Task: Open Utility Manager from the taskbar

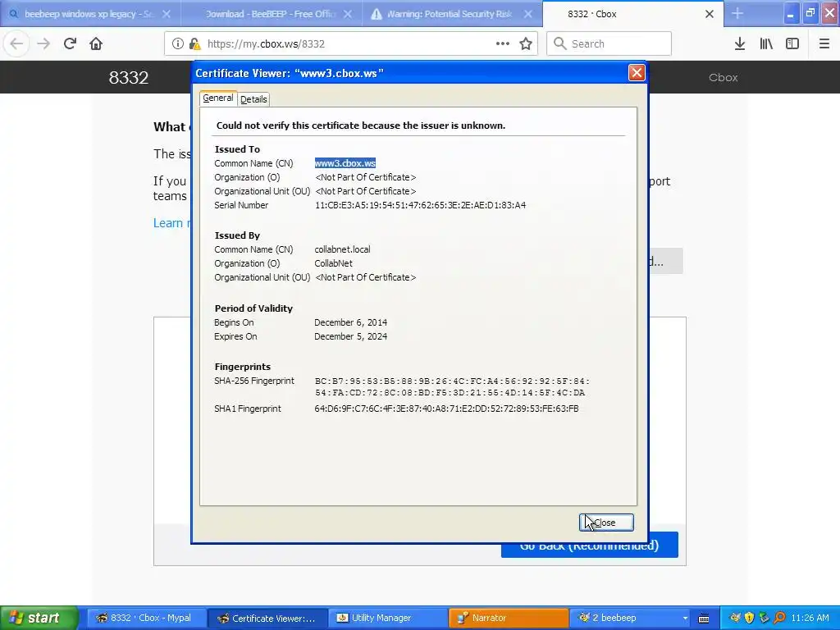Action: click(x=387, y=619)
